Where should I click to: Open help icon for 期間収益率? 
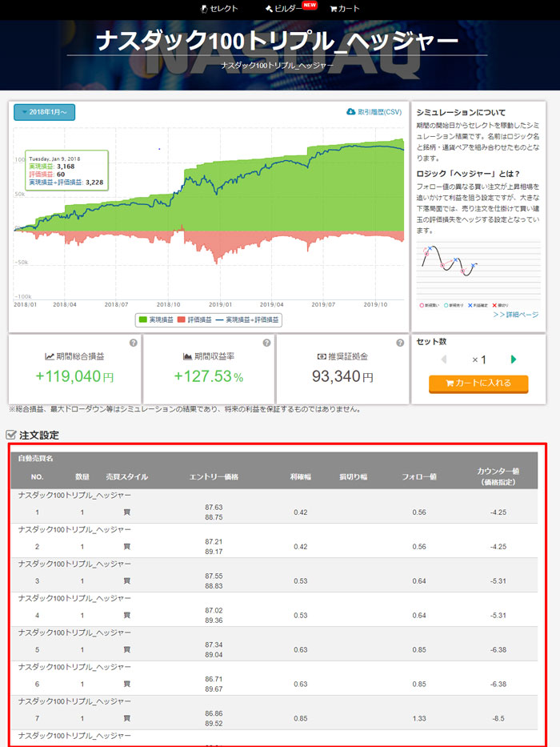(x=266, y=343)
